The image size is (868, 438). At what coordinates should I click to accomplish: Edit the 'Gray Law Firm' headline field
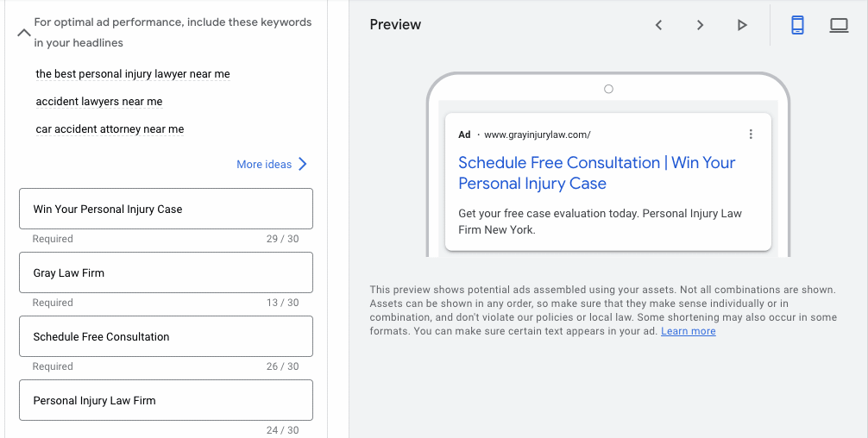click(x=166, y=272)
